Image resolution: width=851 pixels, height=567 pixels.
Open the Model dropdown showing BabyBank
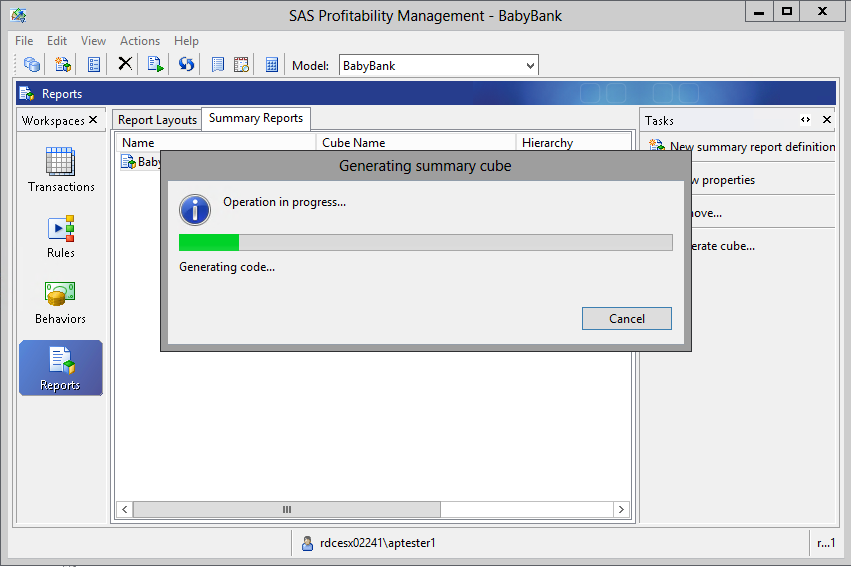click(438, 66)
